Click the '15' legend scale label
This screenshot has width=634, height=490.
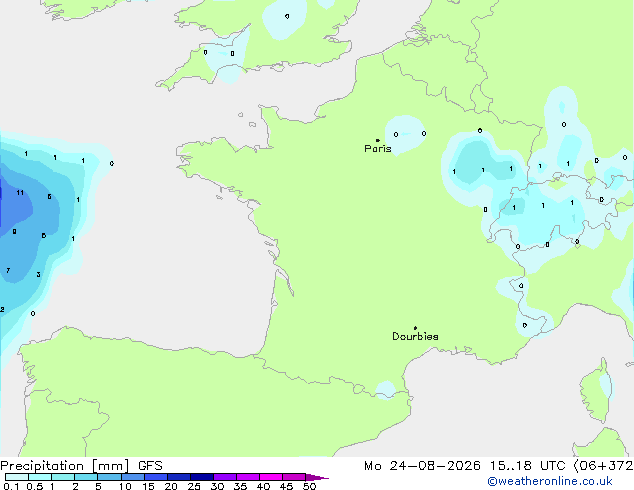[x=148, y=486]
